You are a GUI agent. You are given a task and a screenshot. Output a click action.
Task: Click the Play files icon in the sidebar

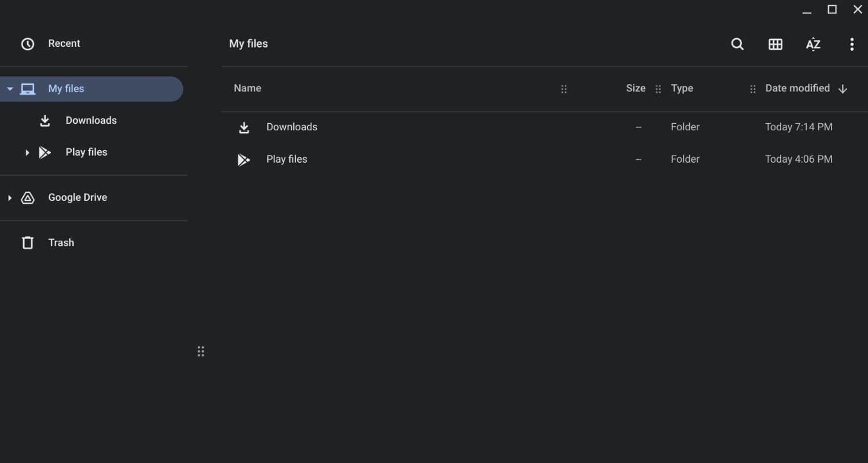45,152
